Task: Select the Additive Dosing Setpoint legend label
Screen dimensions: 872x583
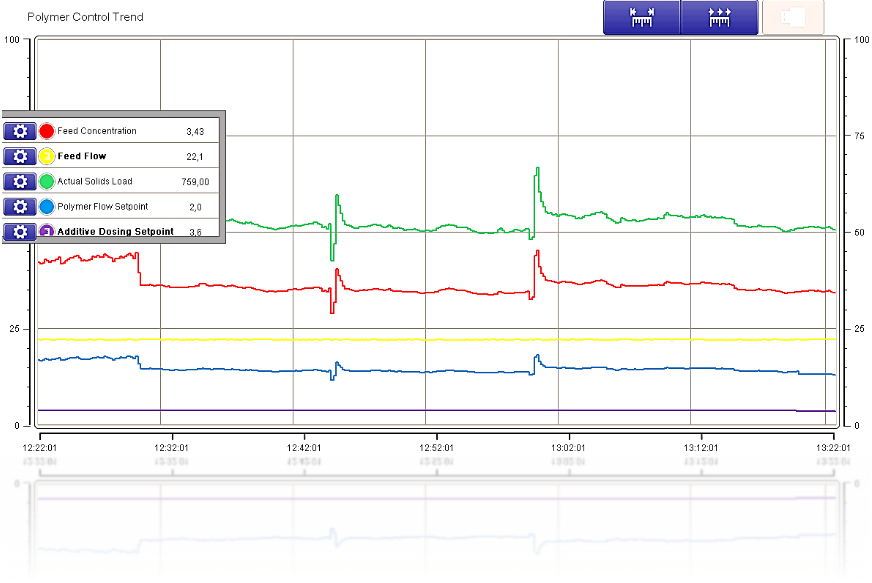Action: point(115,231)
